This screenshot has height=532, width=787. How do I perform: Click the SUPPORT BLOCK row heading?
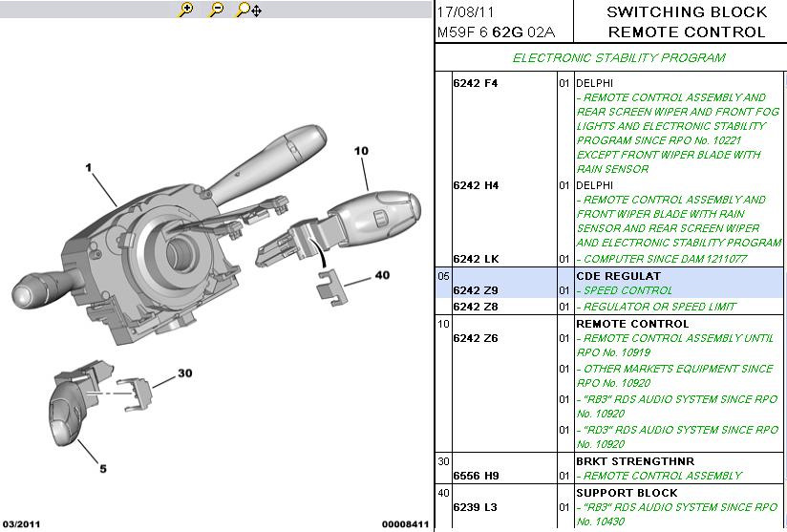click(x=627, y=493)
